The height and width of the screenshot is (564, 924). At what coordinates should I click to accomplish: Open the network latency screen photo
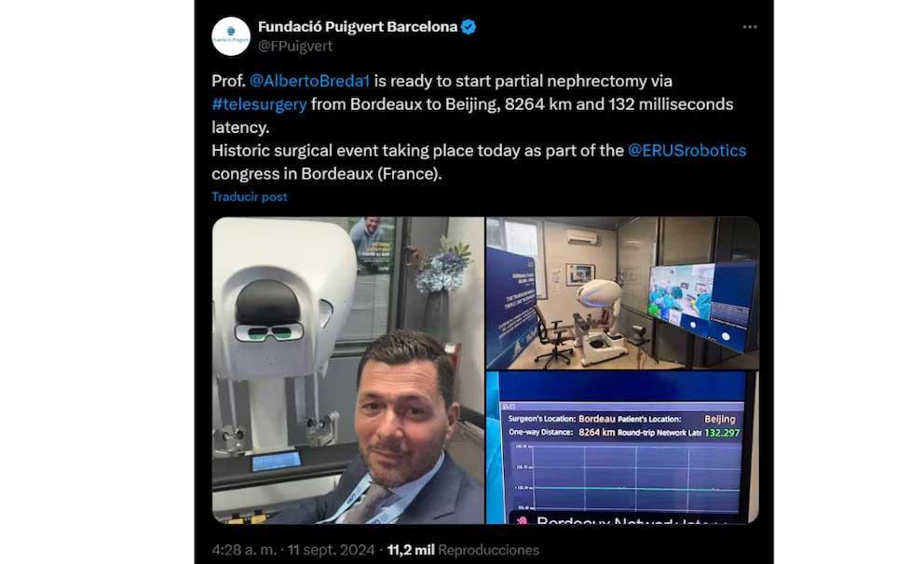pos(622,448)
